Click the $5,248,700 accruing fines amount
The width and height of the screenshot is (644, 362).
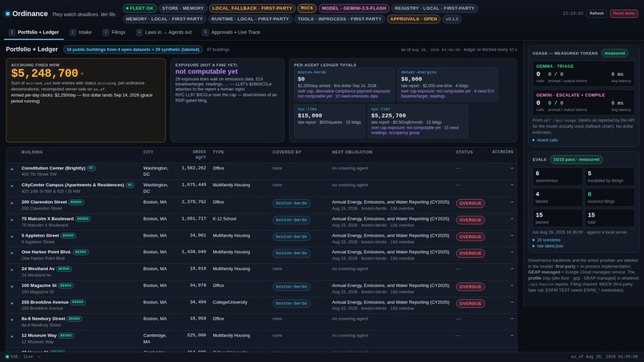coord(45,74)
